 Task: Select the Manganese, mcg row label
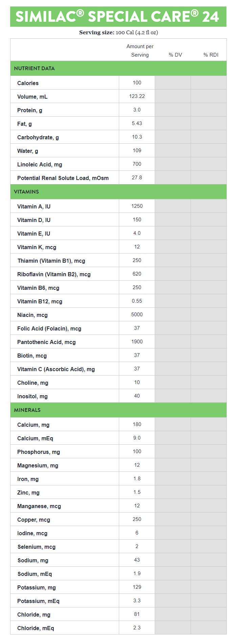[39, 506]
